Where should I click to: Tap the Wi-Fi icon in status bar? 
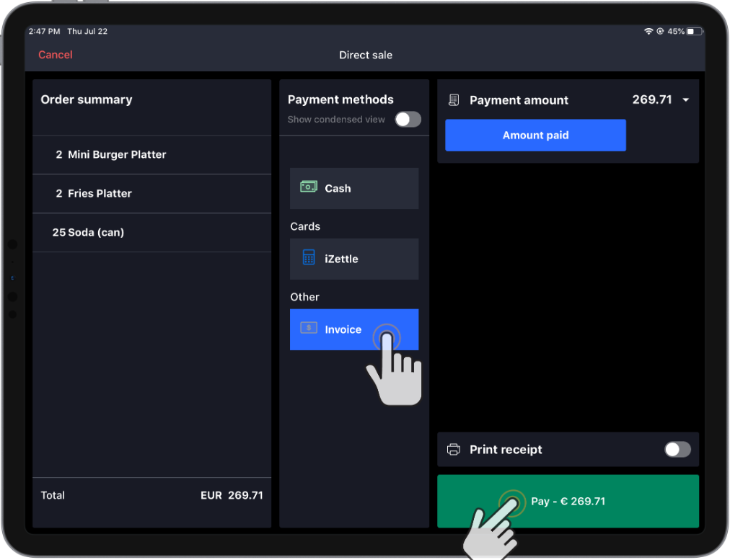[648, 32]
